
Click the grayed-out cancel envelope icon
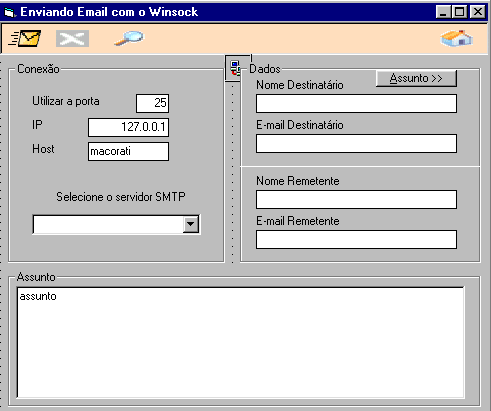pyautogui.click(x=72, y=38)
